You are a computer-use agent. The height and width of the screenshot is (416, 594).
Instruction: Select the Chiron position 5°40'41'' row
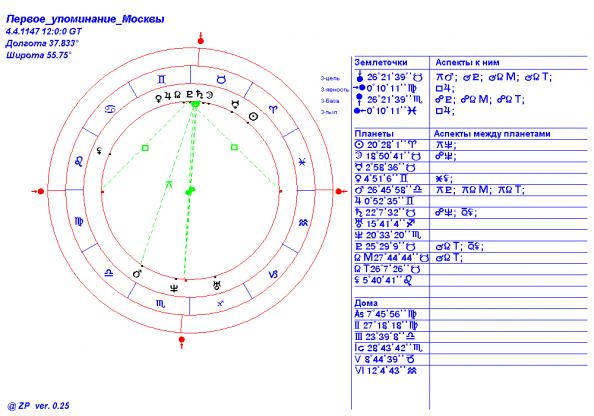(x=383, y=281)
